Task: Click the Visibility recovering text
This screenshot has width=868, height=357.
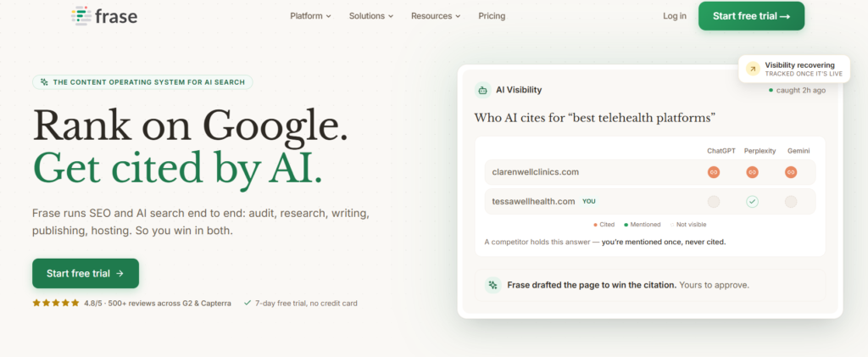Action: tap(799, 64)
